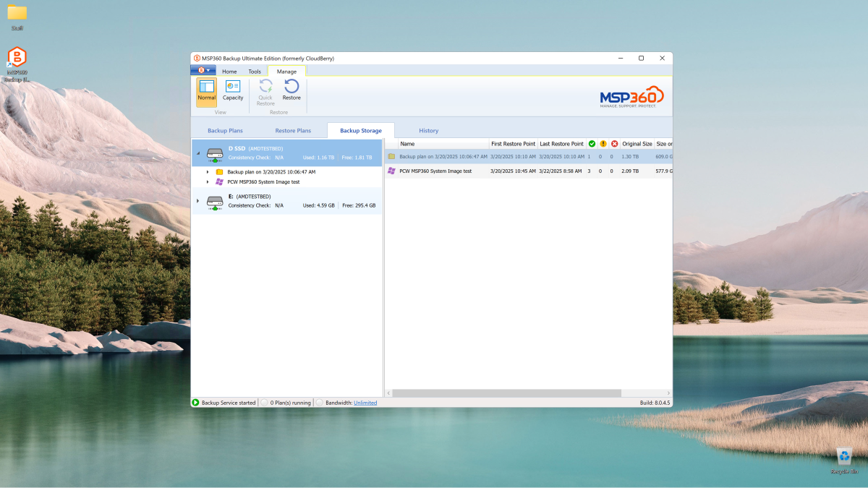
Task: Open the Home ribbon tab
Action: [229, 72]
